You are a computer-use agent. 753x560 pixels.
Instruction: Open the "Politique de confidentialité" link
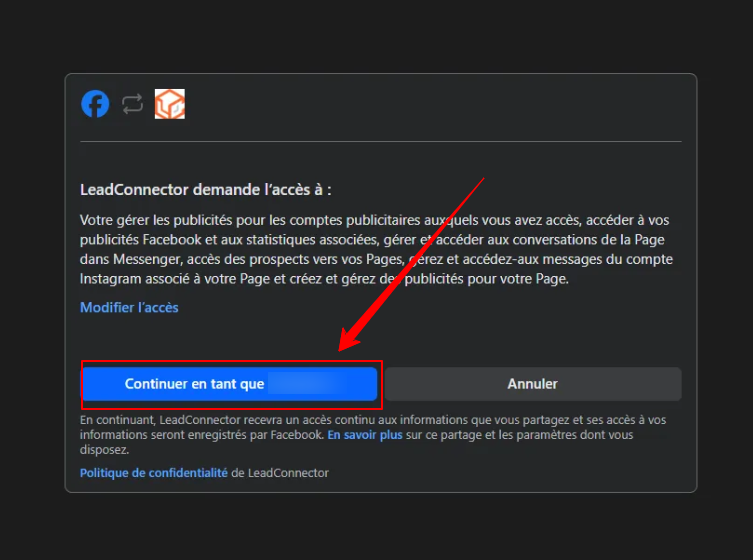coord(154,472)
